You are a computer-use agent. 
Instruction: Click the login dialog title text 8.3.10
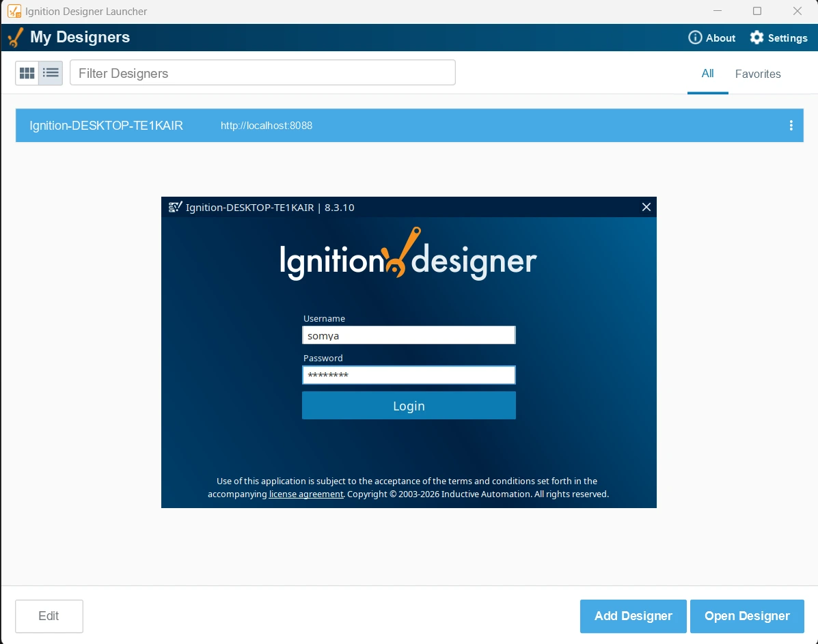click(339, 208)
